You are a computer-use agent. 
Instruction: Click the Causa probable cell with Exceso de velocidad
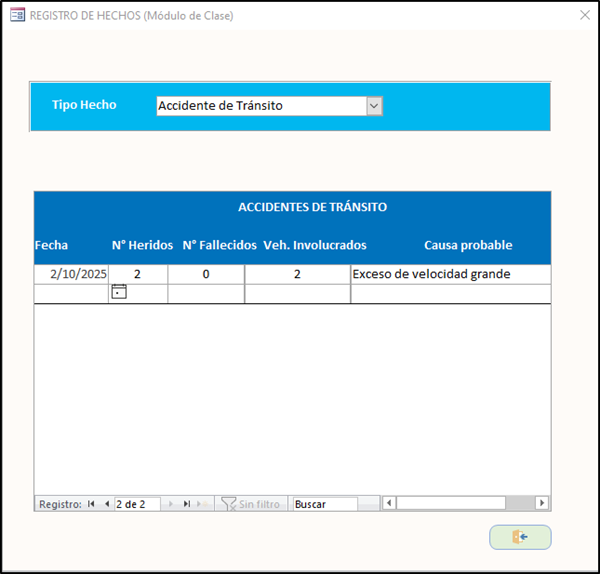450,274
